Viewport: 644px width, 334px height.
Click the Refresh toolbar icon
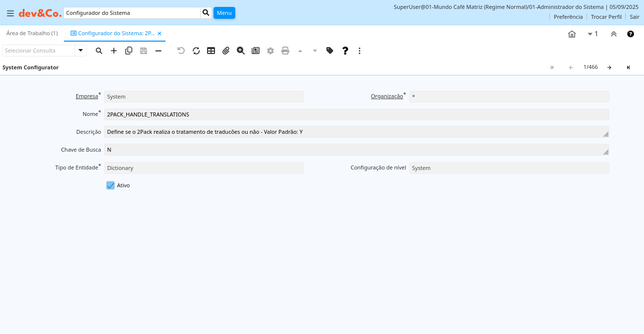coord(196,51)
